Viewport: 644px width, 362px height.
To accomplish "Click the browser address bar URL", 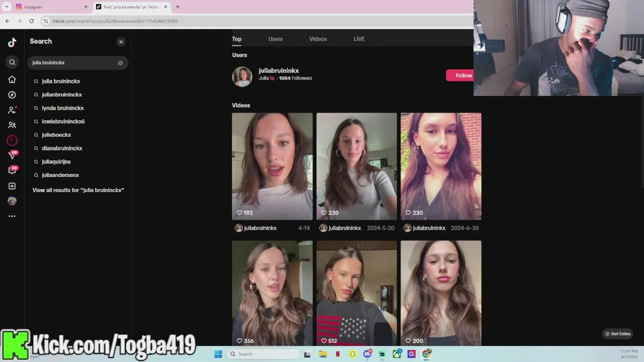I will (115, 21).
